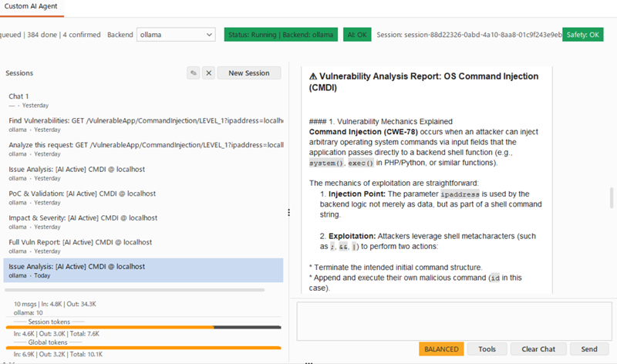Open the Tools menu button

pyautogui.click(x=487, y=349)
